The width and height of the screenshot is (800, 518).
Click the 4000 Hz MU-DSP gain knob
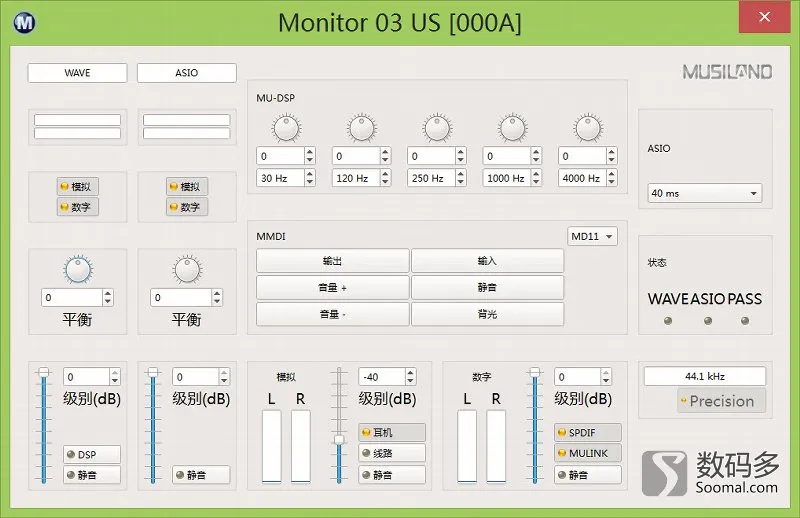588,128
